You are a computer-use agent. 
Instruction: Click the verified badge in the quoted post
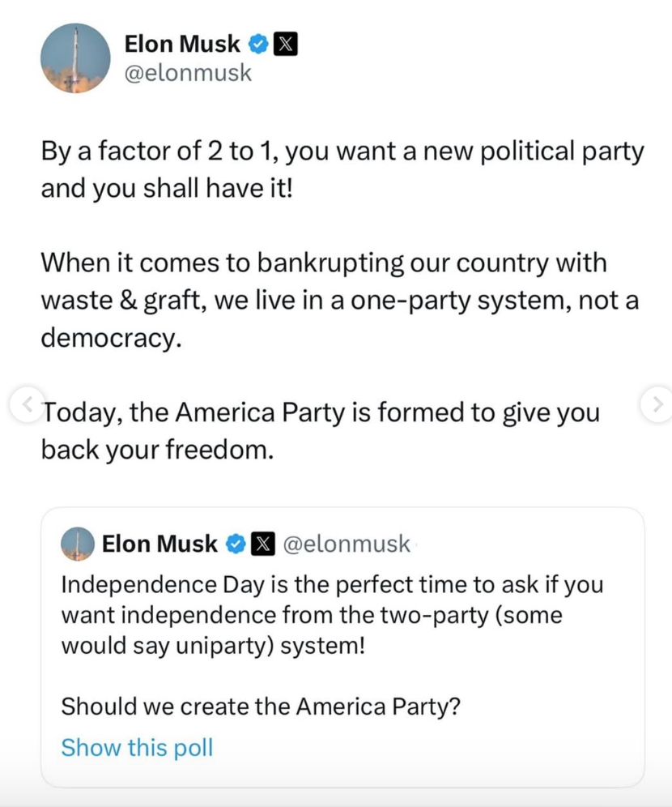pyautogui.click(x=236, y=543)
